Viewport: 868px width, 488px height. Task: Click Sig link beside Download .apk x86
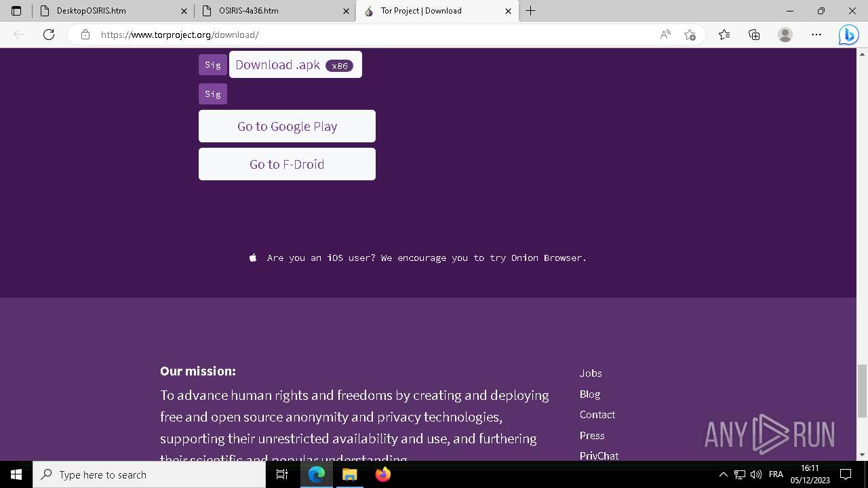(213, 64)
